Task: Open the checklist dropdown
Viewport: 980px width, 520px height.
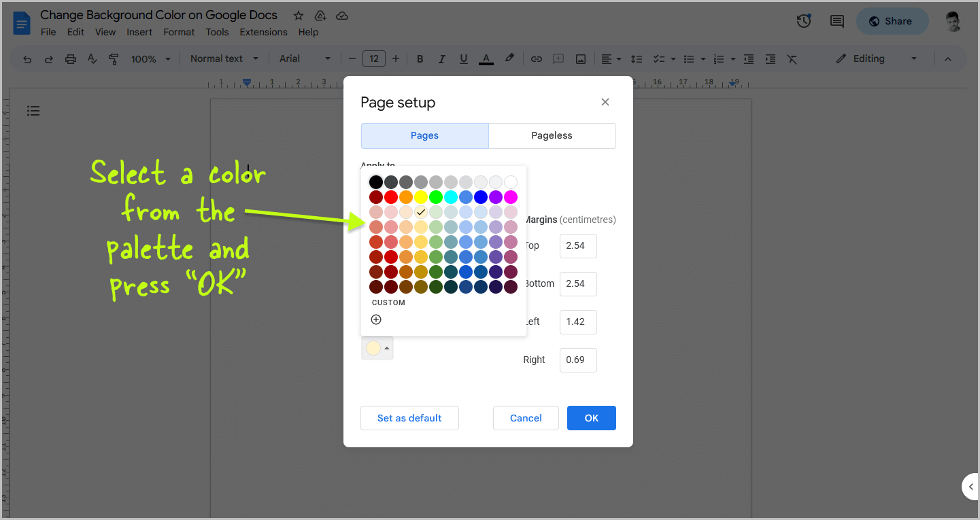Action: [663, 59]
